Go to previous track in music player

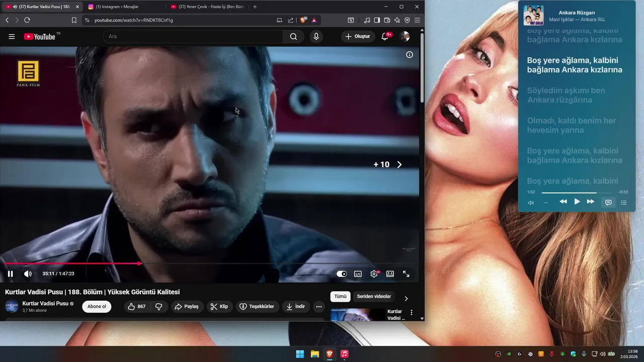pyautogui.click(x=563, y=202)
